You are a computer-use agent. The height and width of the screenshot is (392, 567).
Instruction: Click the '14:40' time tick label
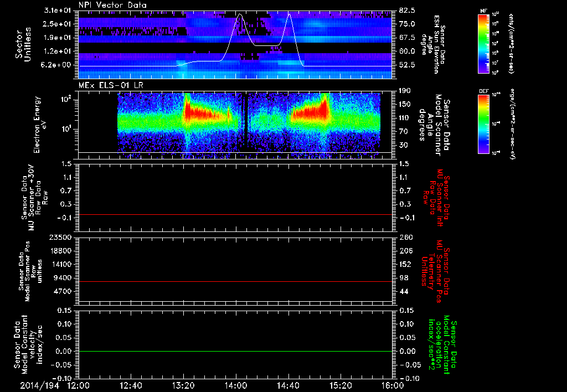click(x=288, y=385)
